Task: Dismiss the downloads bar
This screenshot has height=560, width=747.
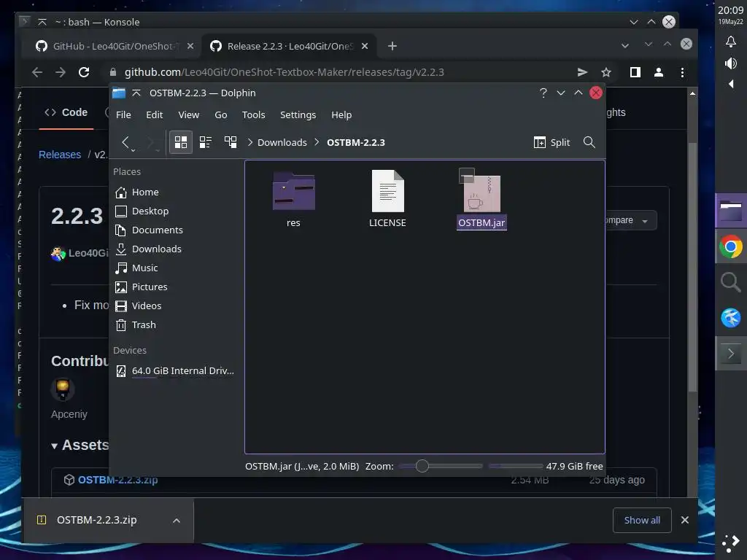Action: [684, 521]
